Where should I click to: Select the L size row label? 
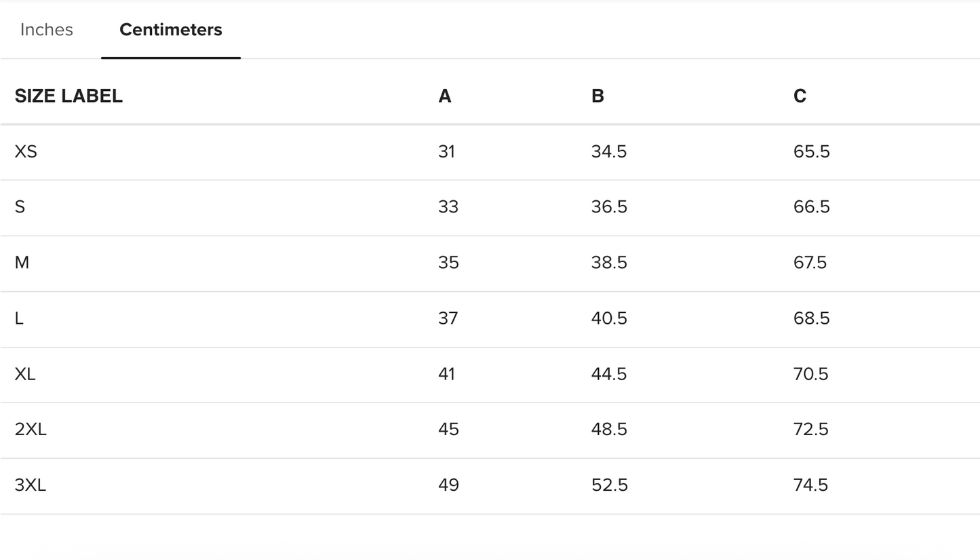pyautogui.click(x=19, y=318)
